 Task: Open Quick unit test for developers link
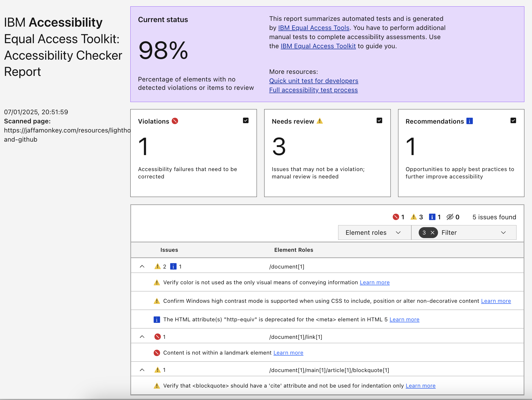click(314, 81)
